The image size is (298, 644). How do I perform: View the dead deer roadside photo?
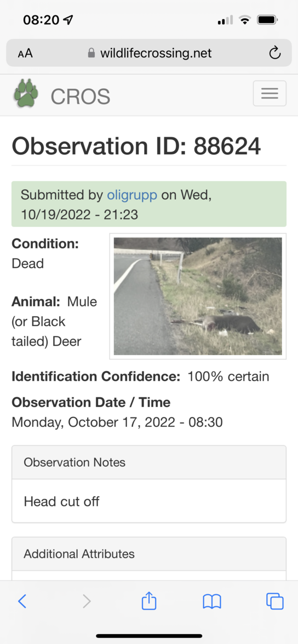pos(198,296)
